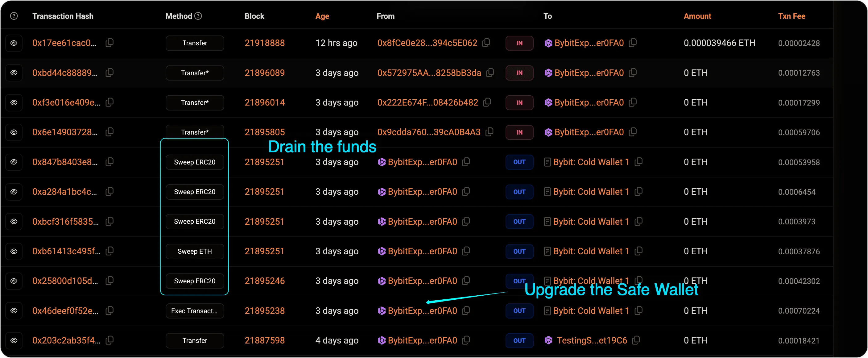Copy BybitExp sender address in Sweep ETH row
Image resolution: width=868 pixels, height=358 pixels.
[466, 251]
